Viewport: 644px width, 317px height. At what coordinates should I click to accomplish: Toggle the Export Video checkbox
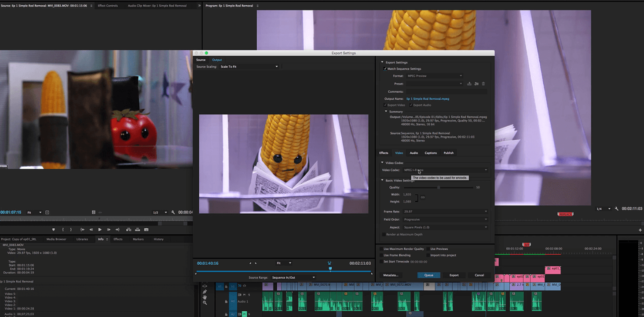click(385, 105)
